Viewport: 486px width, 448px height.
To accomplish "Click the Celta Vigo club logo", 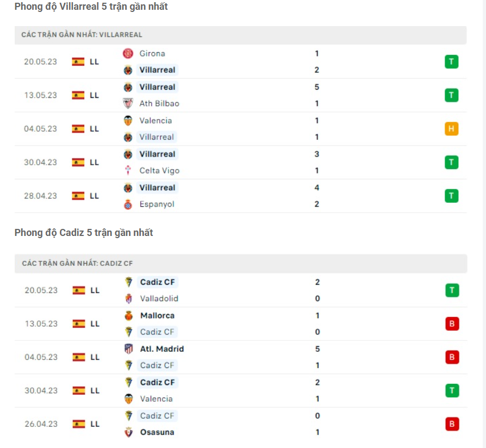I will 128,170.
